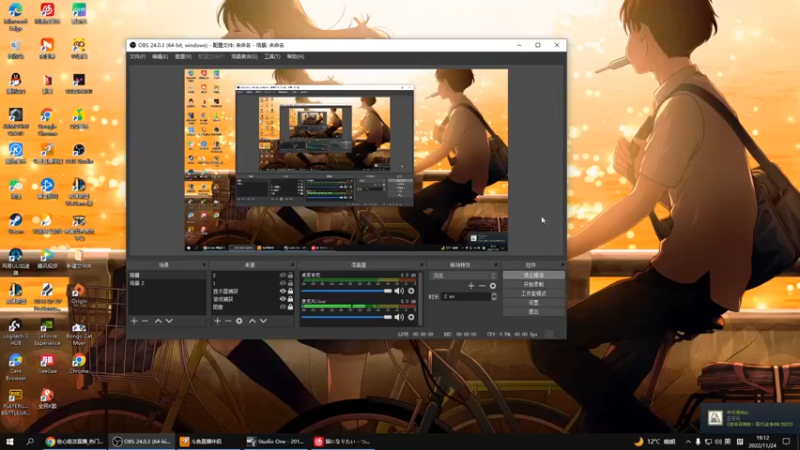800x450 pixels.
Task: Mute the 麦克风/Aux speaker icon
Action: (x=399, y=317)
